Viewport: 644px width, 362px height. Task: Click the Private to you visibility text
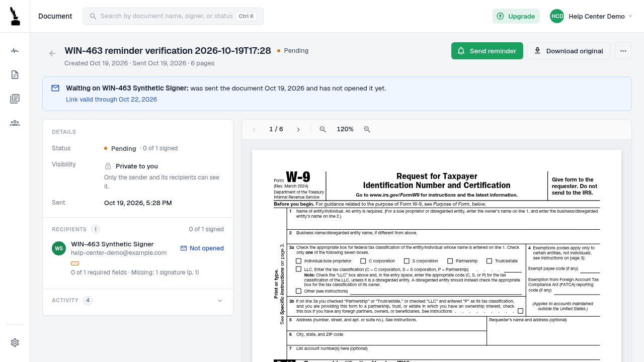pos(137,166)
